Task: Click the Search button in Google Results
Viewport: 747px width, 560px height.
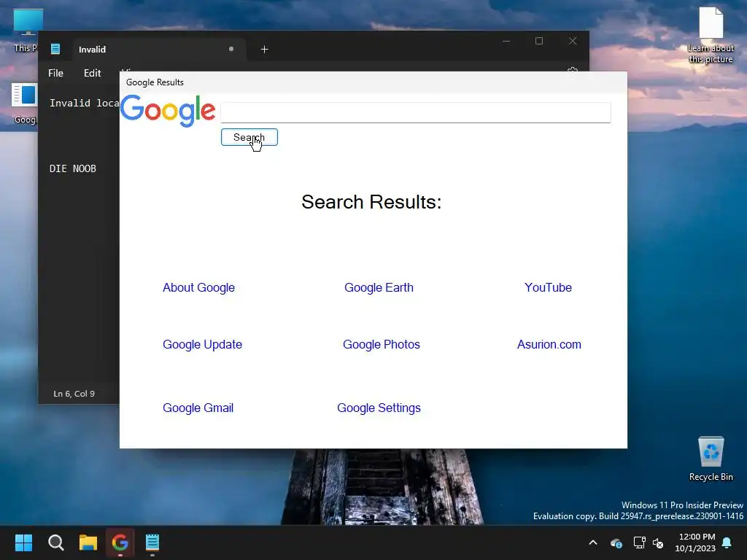Action: [x=249, y=137]
